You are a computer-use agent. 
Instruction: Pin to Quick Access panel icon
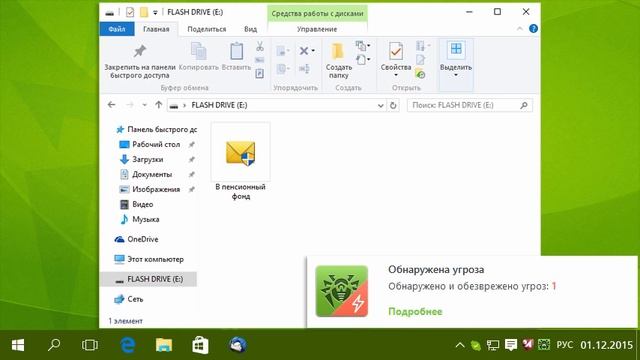pyautogui.click(x=140, y=51)
